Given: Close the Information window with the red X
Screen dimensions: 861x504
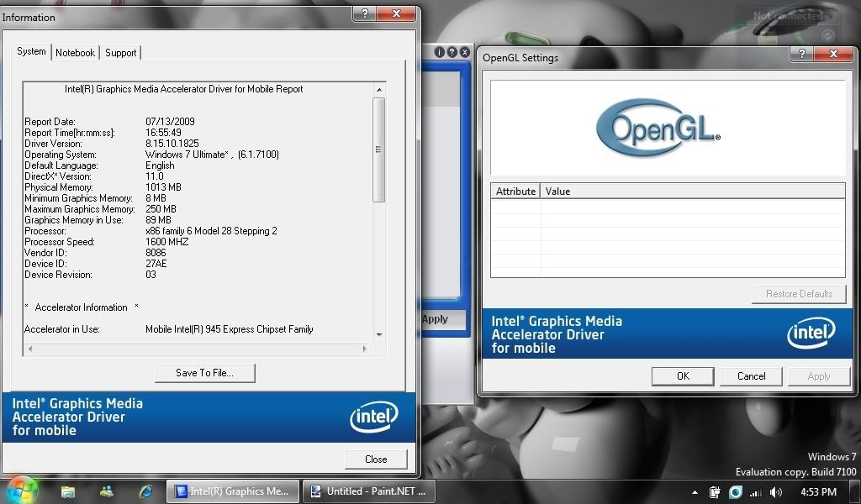Looking at the screenshot, I should [397, 13].
